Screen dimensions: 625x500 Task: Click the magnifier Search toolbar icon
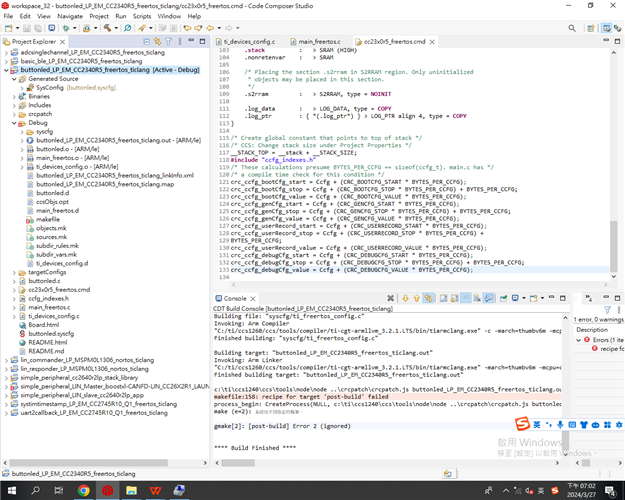(x=128, y=28)
